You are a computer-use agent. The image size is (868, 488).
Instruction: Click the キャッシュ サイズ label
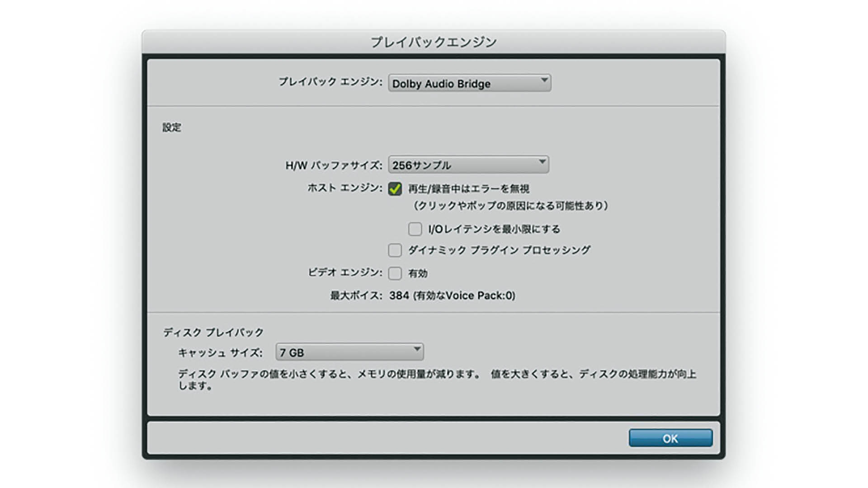[x=220, y=352]
